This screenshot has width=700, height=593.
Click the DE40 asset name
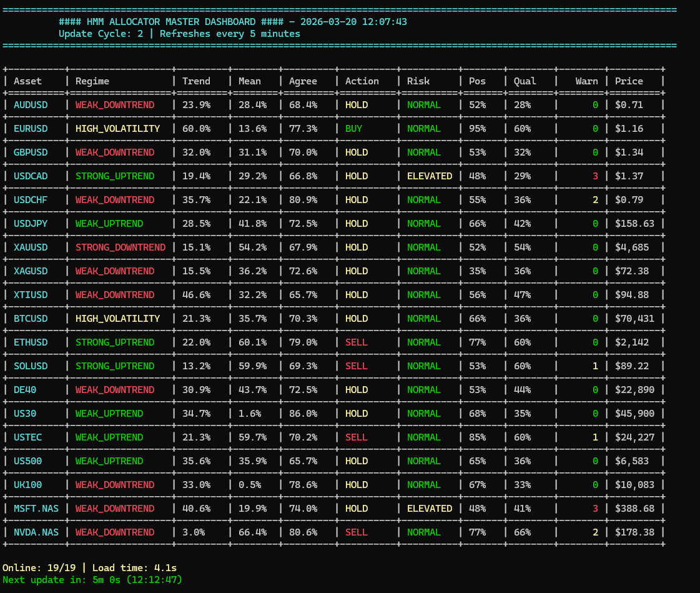click(25, 390)
